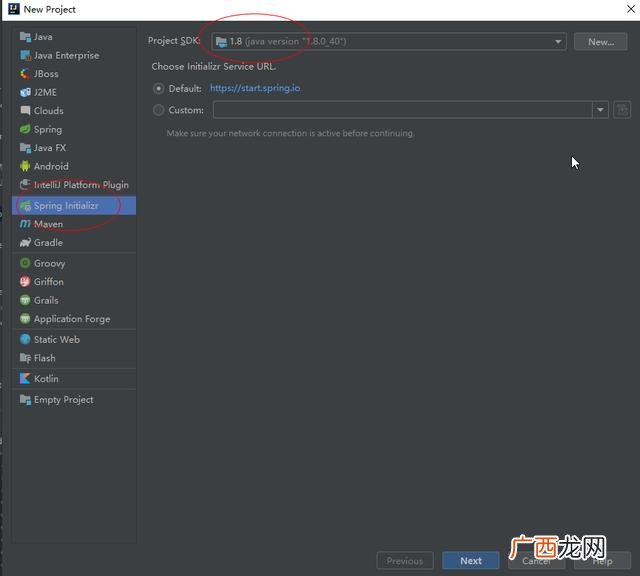Click the Next button
This screenshot has width=640, height=576.
click(x=471, y=560)
